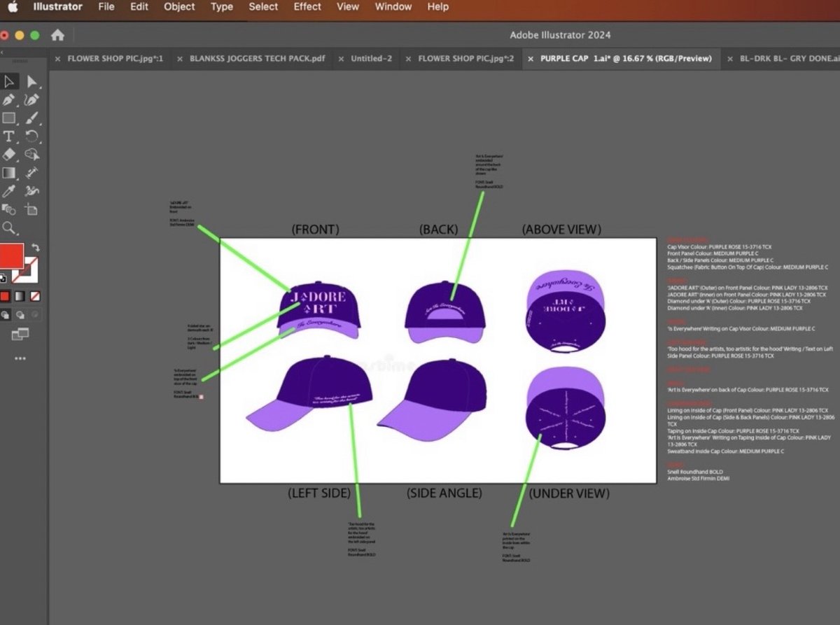This screenshot has height=625, width=840.
Task: Switch to Untitled-2 tab
Action: click(371, 59)
